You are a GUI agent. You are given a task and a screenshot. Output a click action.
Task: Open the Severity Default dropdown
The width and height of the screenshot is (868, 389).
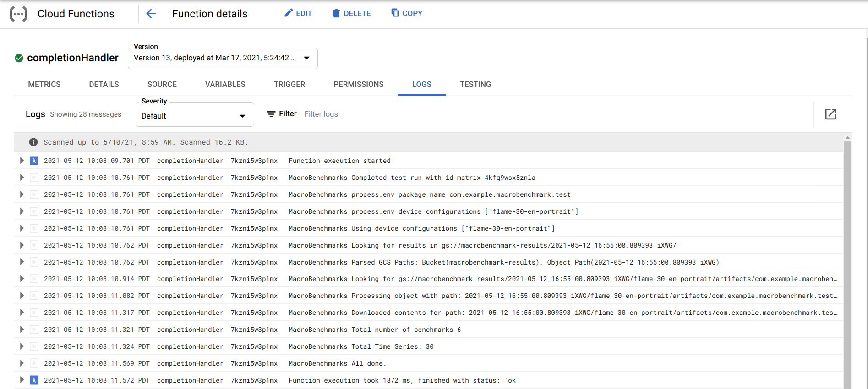click(x=195, y=116)
